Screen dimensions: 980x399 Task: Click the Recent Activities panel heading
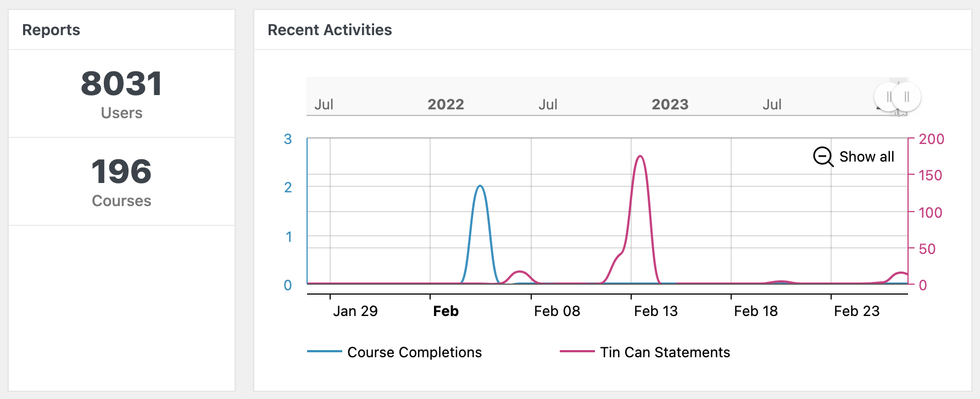point(330,30)
